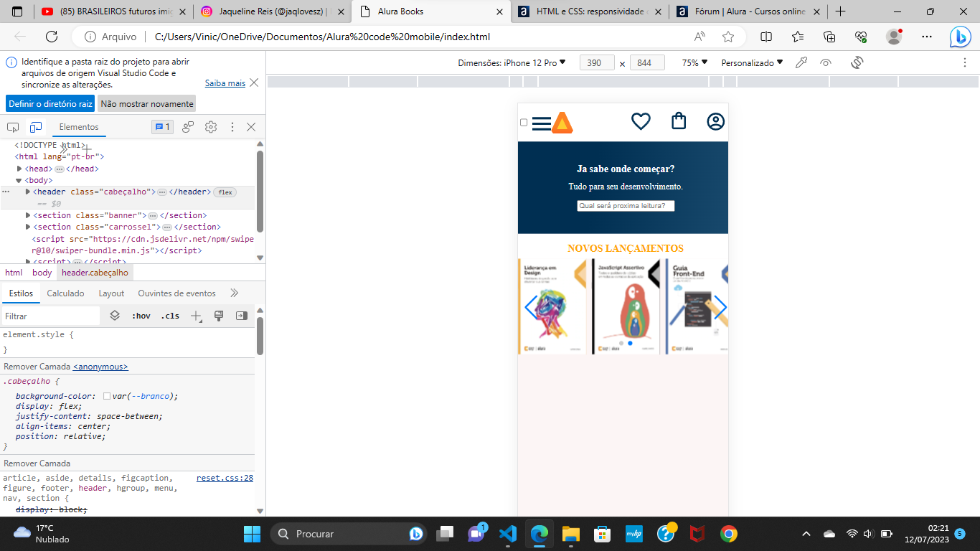Select the inspect element picker icon
Screen dimensions: 980x551
[x=13, y=127]
